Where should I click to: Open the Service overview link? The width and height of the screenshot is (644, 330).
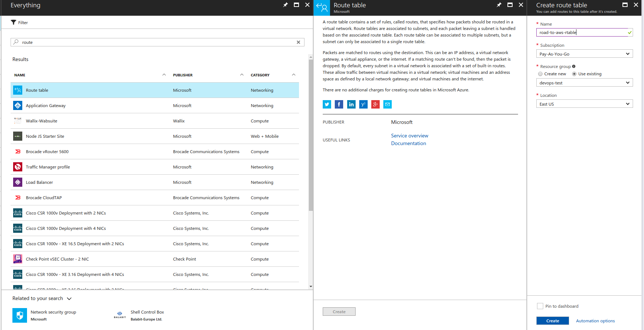410,136
